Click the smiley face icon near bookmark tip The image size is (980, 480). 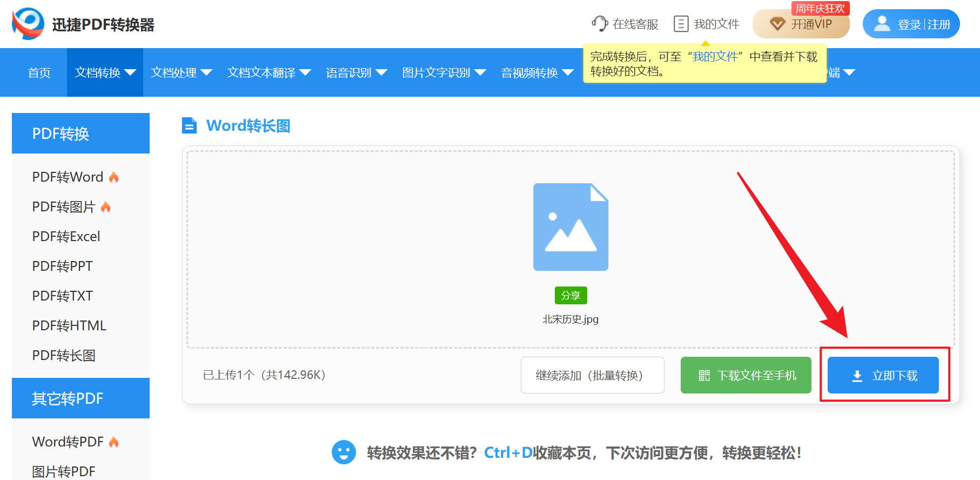(x=344, y=452)
